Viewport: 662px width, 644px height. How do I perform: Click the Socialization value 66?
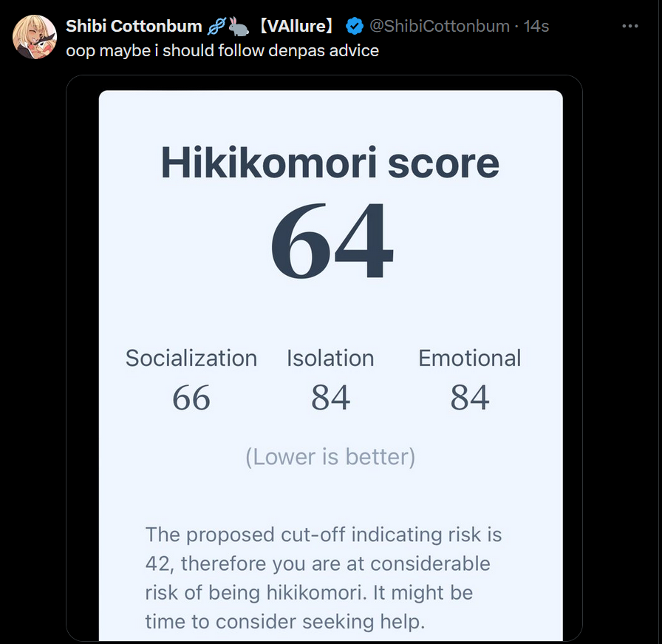(191, 398)
